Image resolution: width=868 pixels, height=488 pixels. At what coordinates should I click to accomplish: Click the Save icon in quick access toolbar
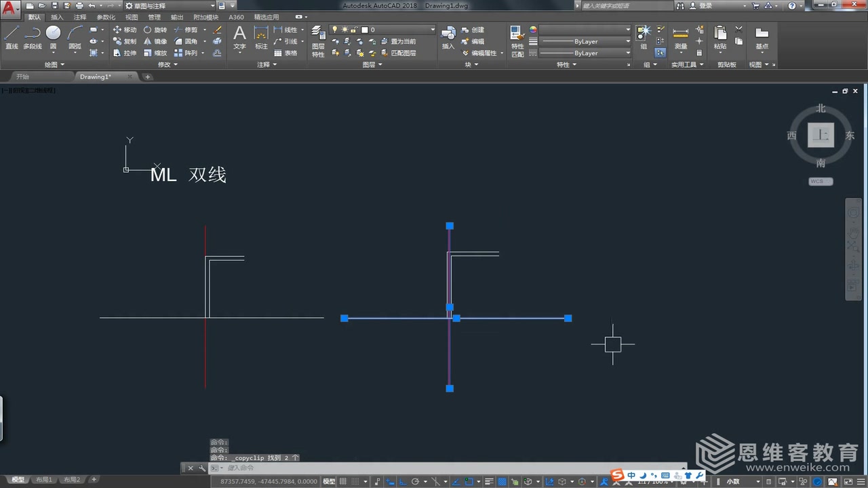pos(55,5)
